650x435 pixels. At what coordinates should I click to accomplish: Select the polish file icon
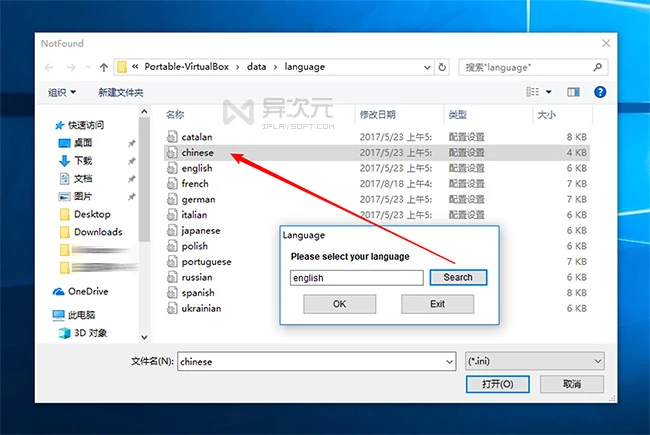pyautogui.click(x=172, y=246)
